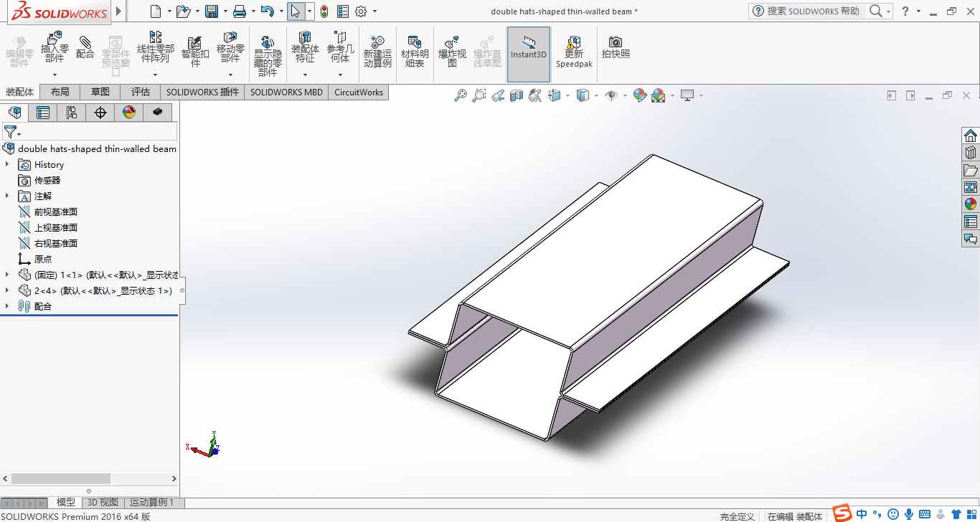This screenshot has height=522, width=980.
Task: Open the Appearances color wheel in task pane
Action: (971, 204)
